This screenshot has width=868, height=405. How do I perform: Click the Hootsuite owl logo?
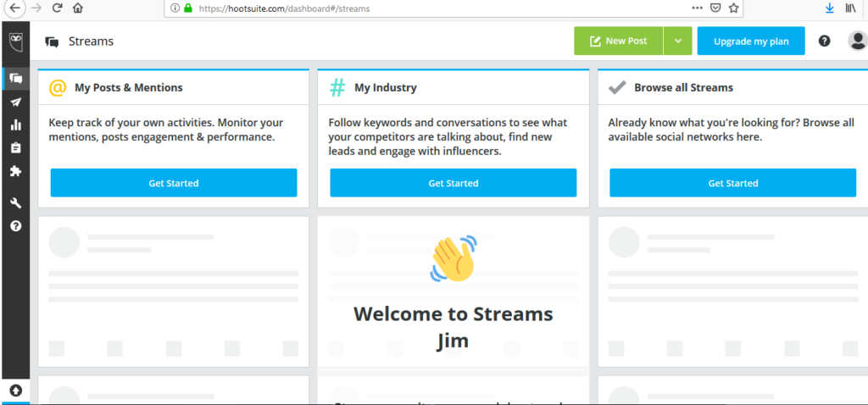tap(16, 41)
